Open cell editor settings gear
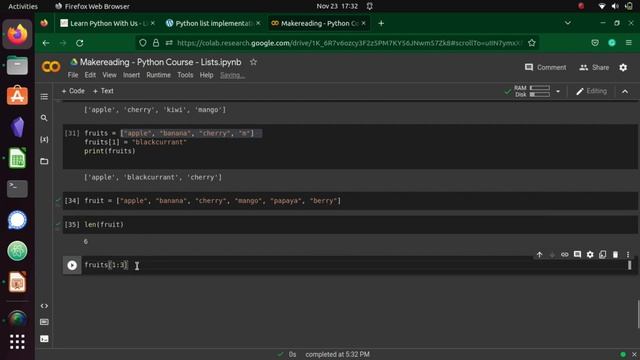 coord(590,255)
